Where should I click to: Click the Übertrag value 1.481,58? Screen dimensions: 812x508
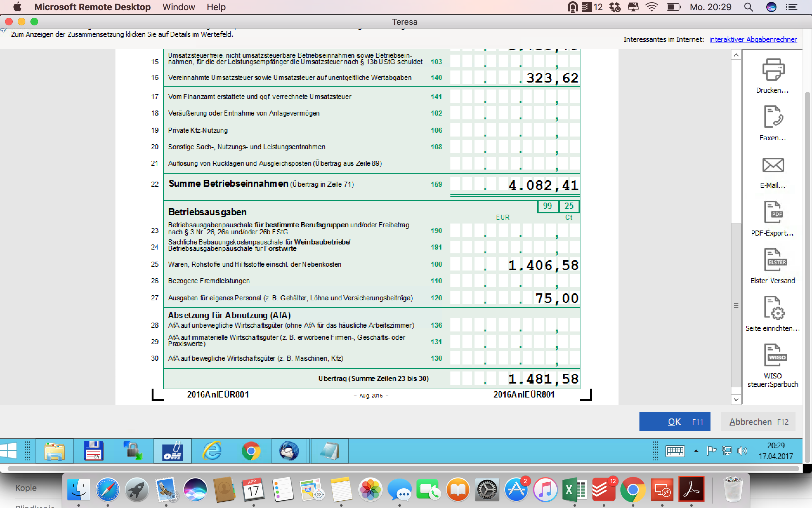click(x=515, y=379)
